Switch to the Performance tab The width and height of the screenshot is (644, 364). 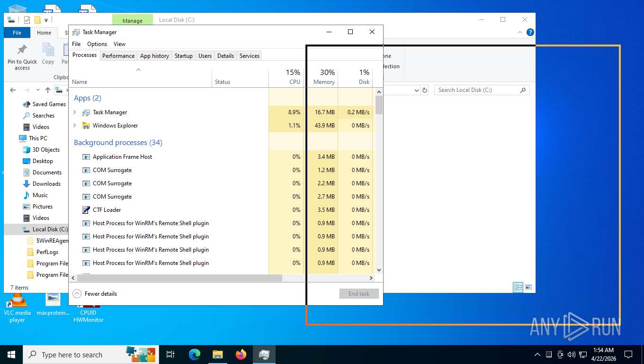(x=118, y=56)
